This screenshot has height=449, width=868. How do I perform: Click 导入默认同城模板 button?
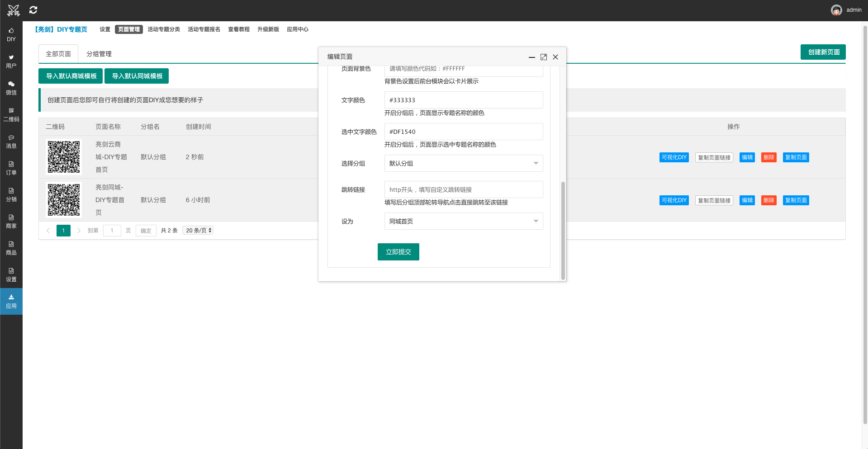pyautogui.click(x=137, y=76)
